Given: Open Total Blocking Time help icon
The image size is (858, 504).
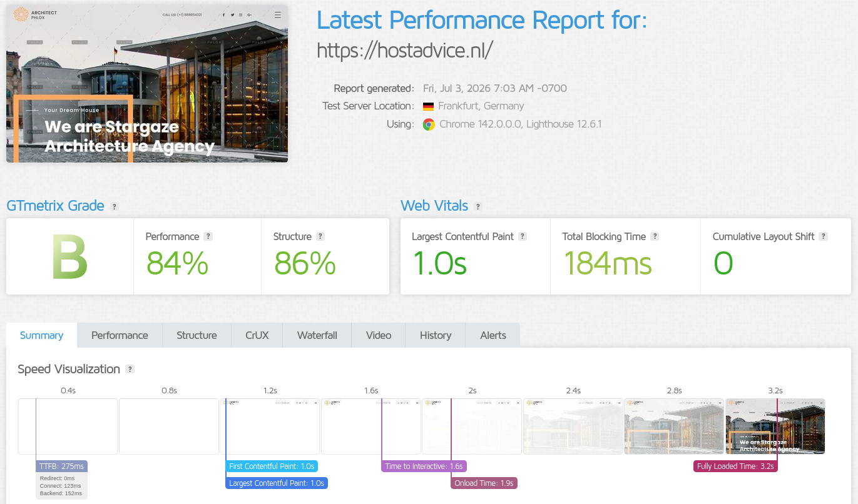Looking at the screenshot, I should [x=655, y=236].
